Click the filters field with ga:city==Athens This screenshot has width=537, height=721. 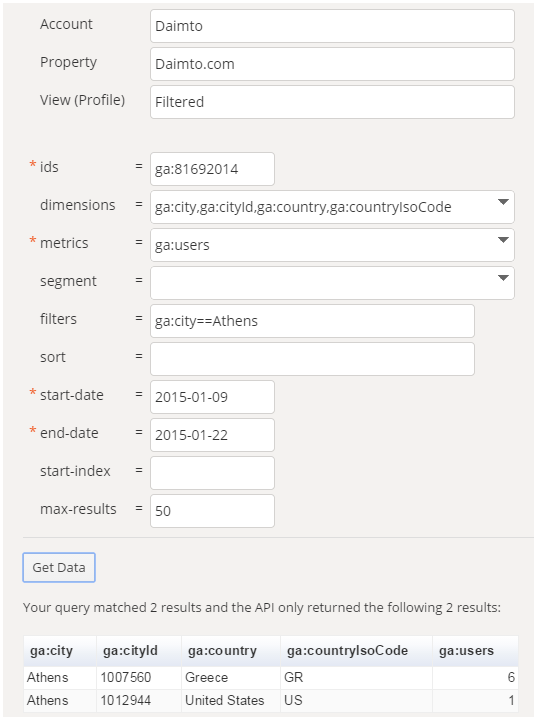click(x=312, y=321)
